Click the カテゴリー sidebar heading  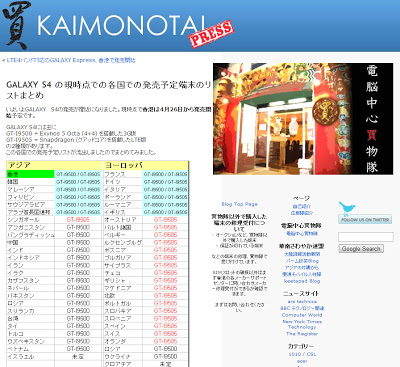tap(301, 346)
